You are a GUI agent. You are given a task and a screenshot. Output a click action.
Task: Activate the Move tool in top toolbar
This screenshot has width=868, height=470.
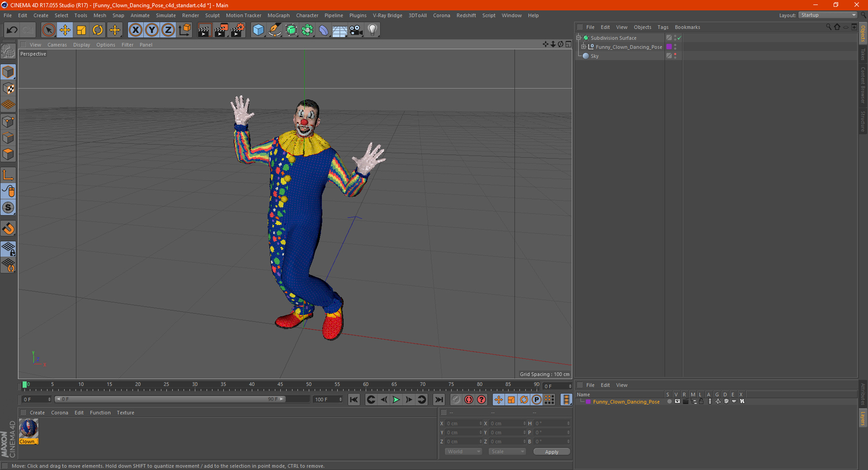pyautogui.click(x=65, y=30)
